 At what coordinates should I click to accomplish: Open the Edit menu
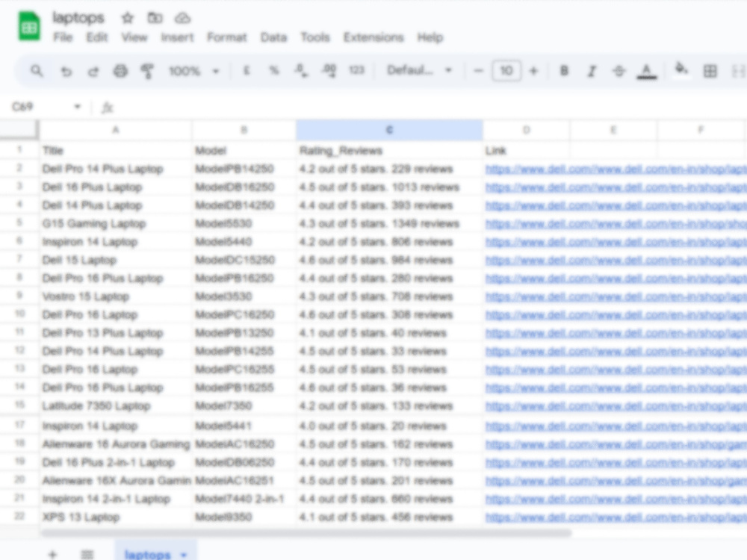[x=96, y=37]
